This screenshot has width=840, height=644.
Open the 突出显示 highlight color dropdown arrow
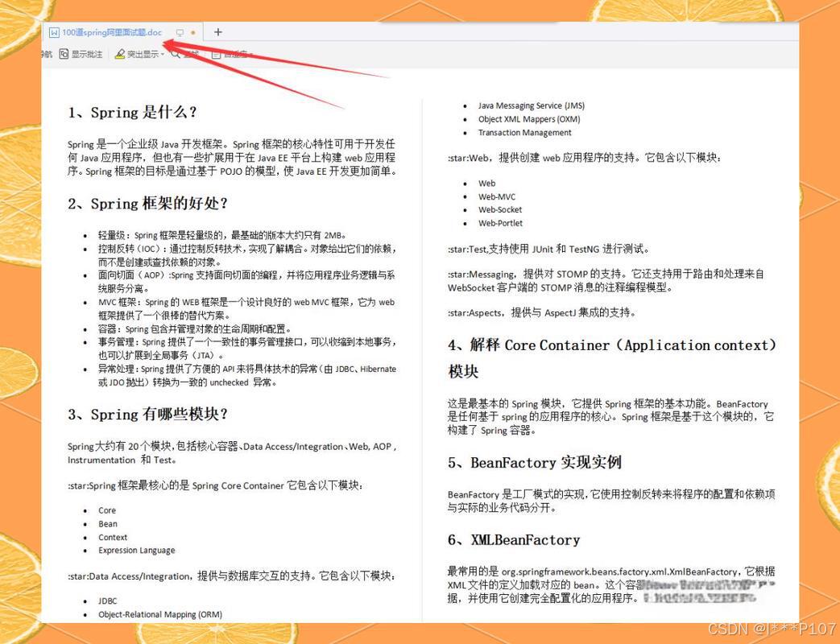pyautogui.click(x=162, y=54)
